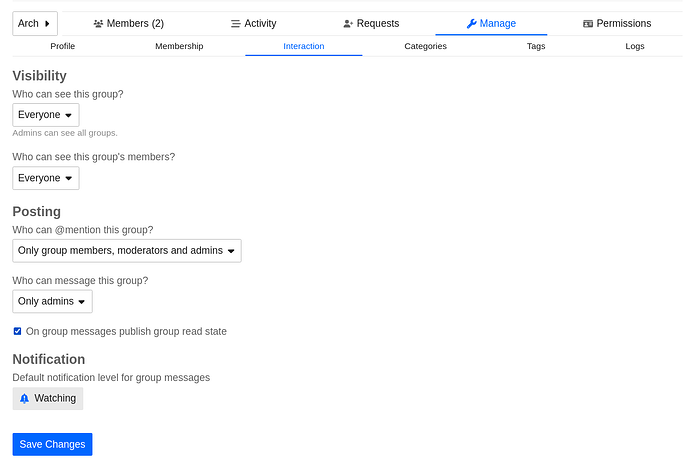Open the Tags sub-tab
This screenshot has width=689, height=470.
click(536, 46)
